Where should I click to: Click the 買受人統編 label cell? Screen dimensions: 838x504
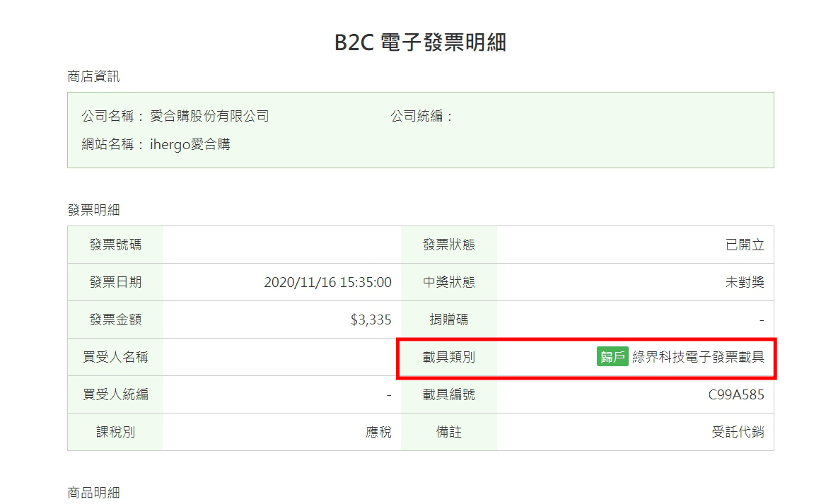[115, 394]
